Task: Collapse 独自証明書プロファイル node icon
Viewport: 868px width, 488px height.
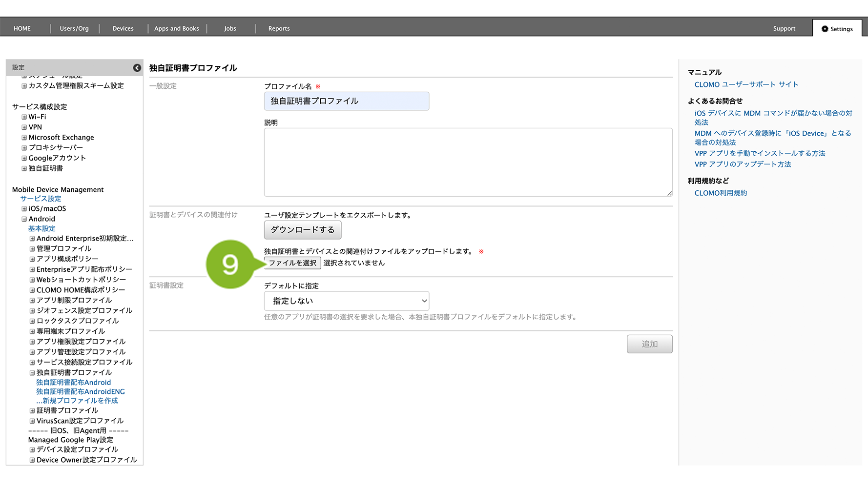Action: pyautogui.click(x=32, y=373)
